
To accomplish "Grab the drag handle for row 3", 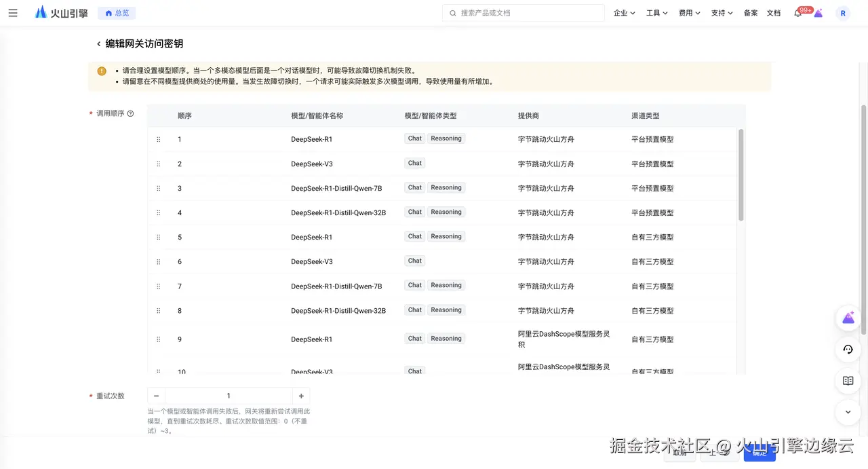I will 159,188.
